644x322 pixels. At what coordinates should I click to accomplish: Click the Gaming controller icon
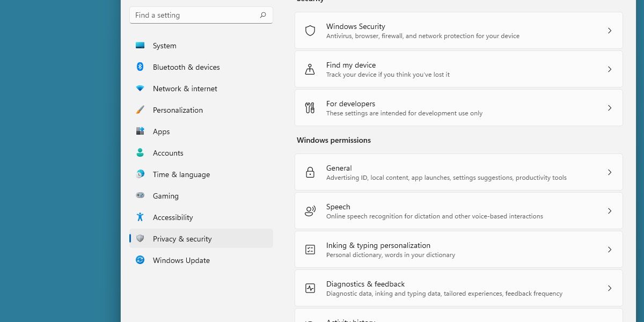tap(140, 196)
